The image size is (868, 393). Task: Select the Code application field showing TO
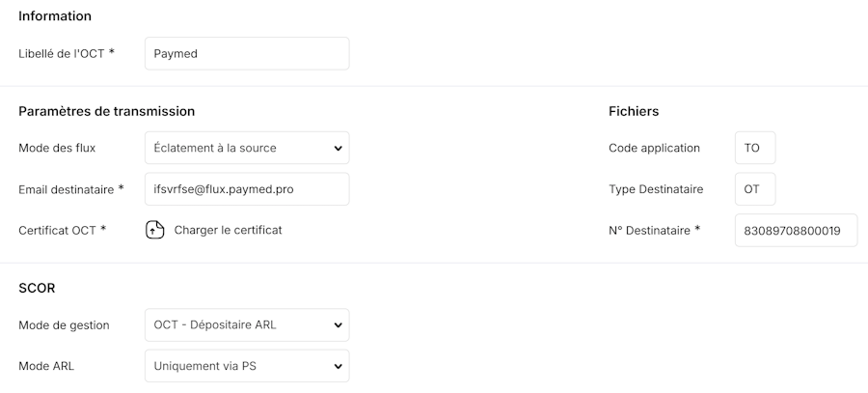click(755, 148)
